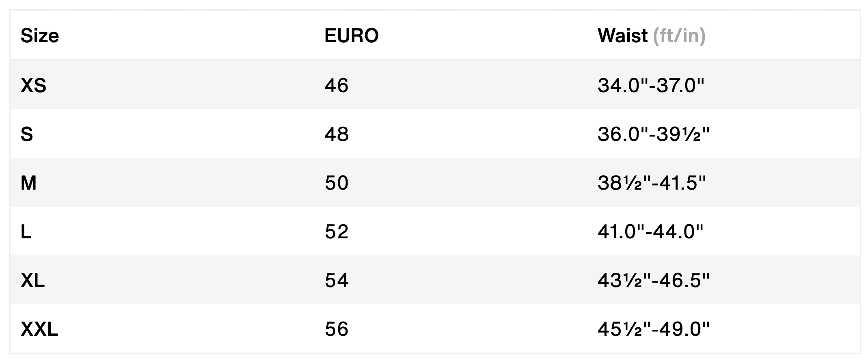Click waist range 43½"-46.5"
Image resolution: width=868 pixels, height=363 pixels.
pyautogui.click(x=653, y=280)
